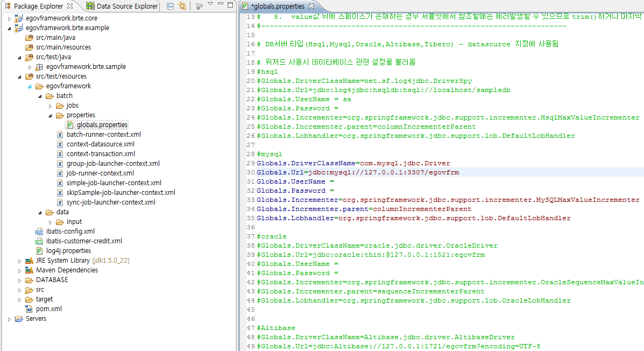This screenshot has width=644, height=351.
Task: Click the JRE System Library icon
Action: point(29,261)
